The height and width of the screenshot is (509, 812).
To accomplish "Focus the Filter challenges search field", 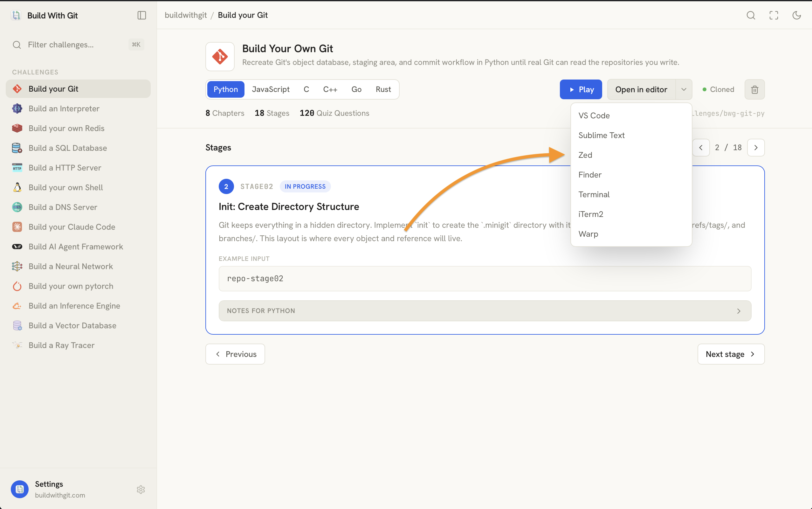I will pos(78,45).
